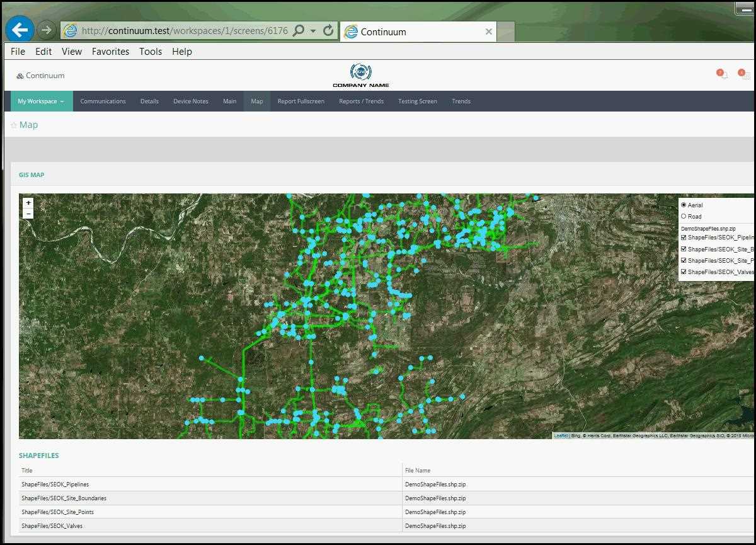Refresh the page with the reload icon
The height and width of the screenshot is (545, 756).
[328, 30]
